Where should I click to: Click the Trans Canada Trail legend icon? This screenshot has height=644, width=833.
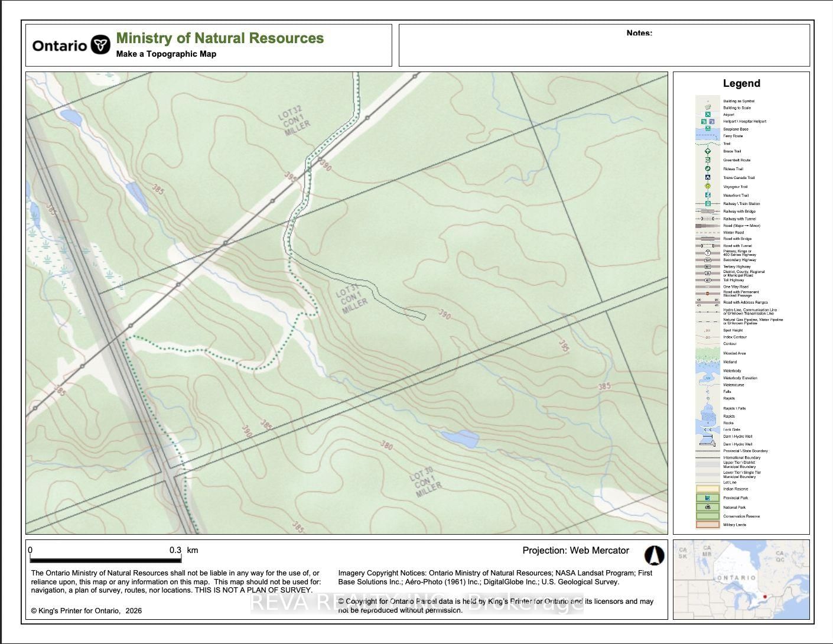(708, 177)
